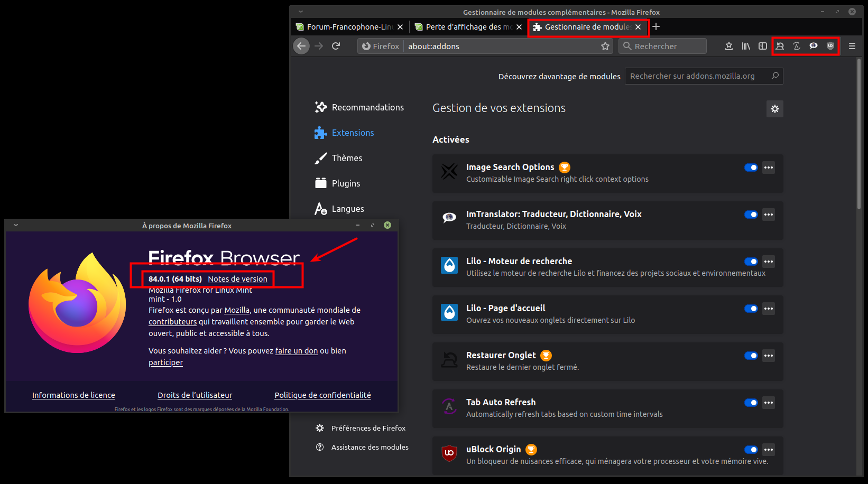Open the Thèmes category

(338, 158)
